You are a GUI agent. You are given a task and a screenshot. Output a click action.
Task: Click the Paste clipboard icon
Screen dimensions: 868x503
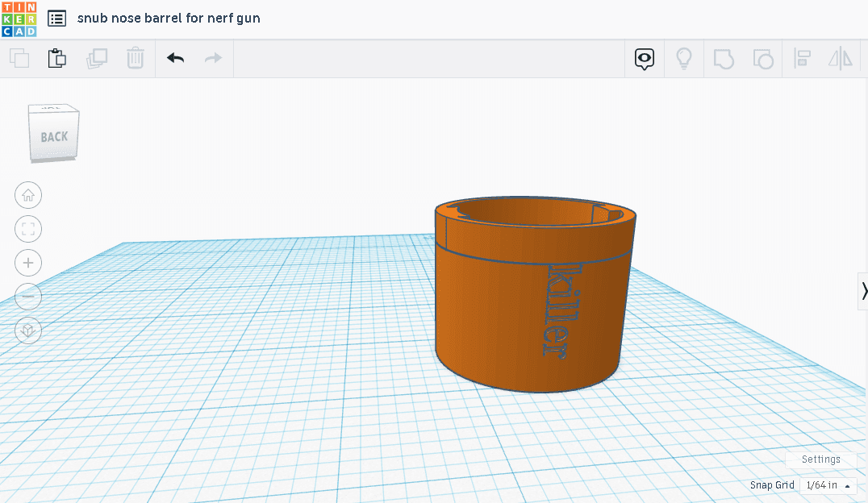pyautogui.click(x=56, y=58)
